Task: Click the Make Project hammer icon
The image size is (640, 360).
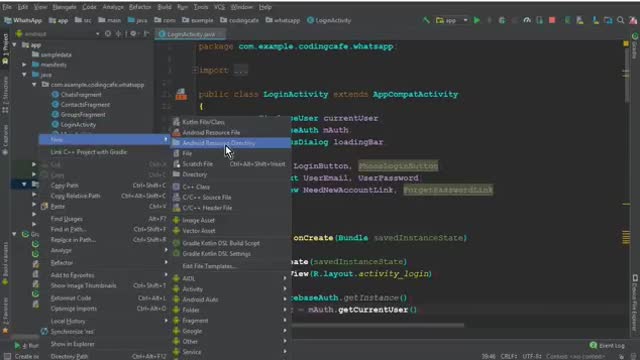Action: pos(426,20)
